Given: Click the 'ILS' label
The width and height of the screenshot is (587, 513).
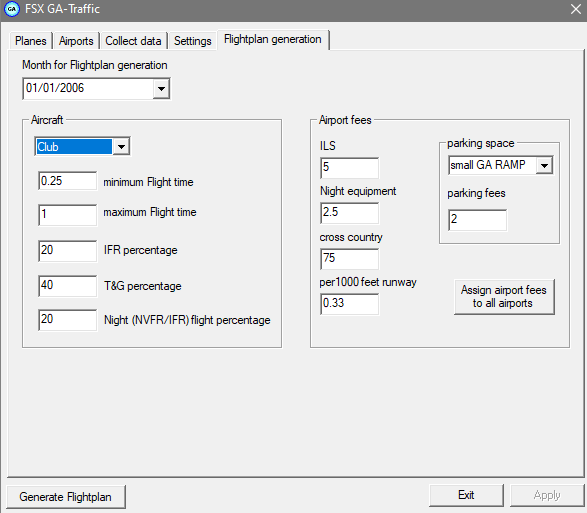Looking at the screenshot, I should coord(328,146).
